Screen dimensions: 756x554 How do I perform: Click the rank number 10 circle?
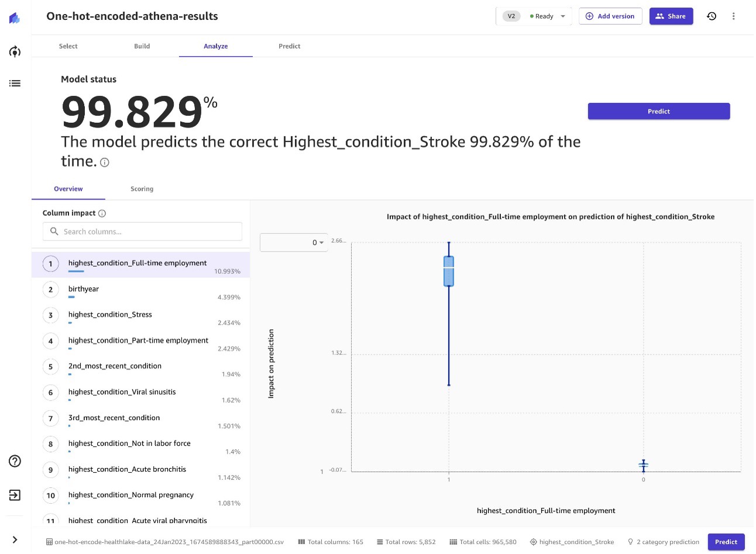pos(50,495)
